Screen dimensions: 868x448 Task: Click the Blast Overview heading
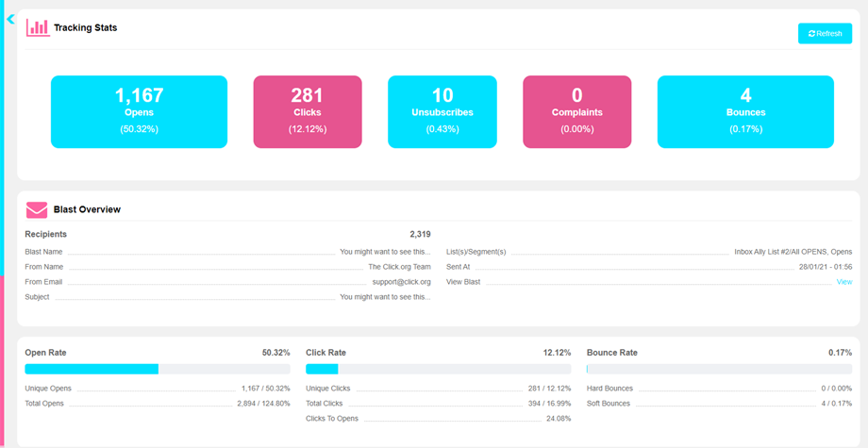tap(87, 209)
